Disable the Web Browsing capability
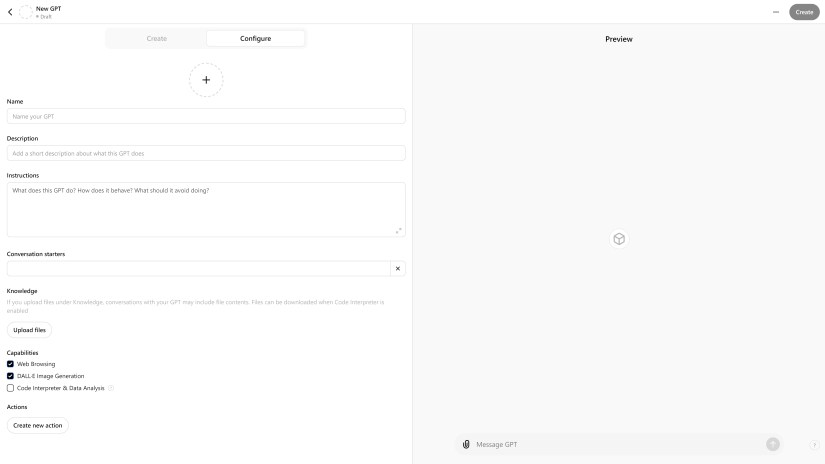 [x=10, y=364]
